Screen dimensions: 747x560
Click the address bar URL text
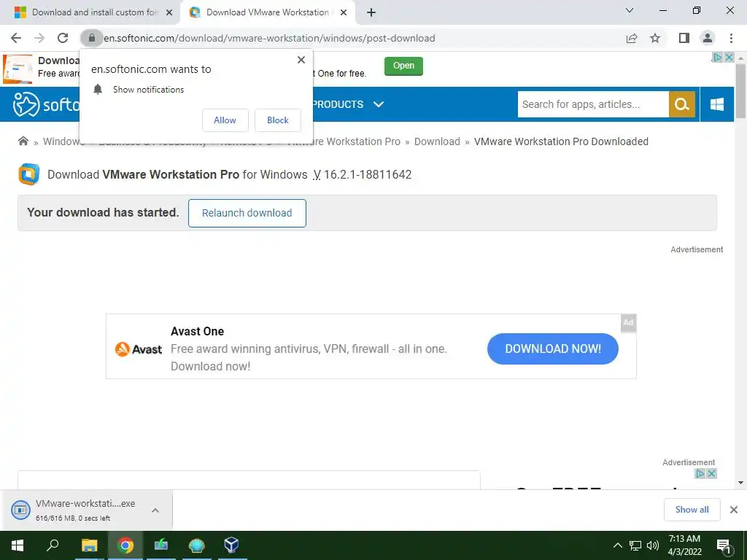click(x=269, y=38)
